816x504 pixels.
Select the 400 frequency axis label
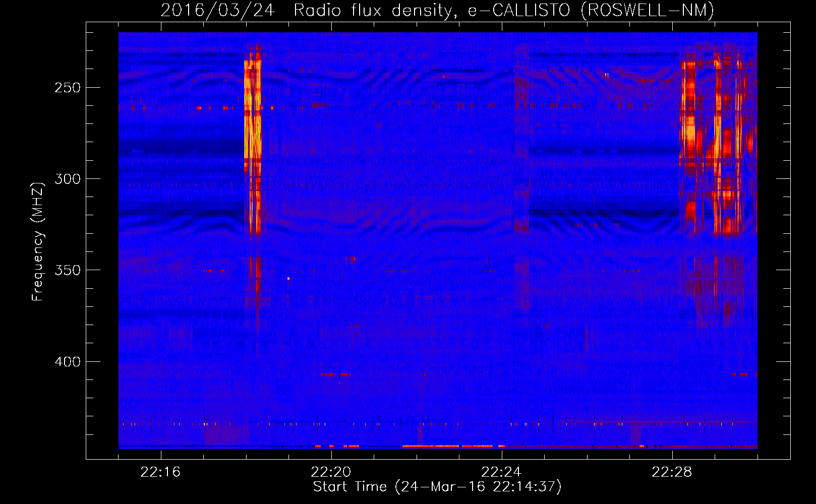click(67, 362)
